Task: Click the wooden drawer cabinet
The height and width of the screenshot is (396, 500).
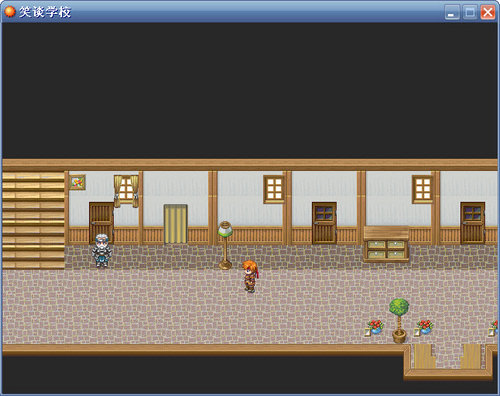Action: pos(386,244)
